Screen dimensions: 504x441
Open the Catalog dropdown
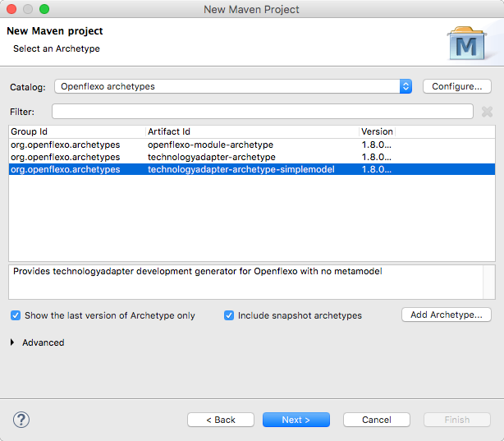[233, 86]
